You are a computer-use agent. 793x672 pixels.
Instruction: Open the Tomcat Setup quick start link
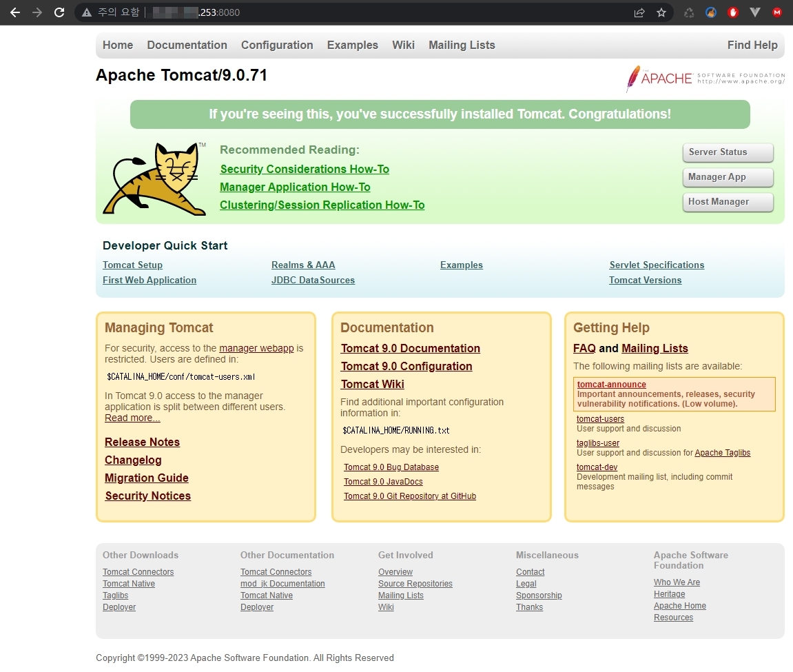[132, 265]
